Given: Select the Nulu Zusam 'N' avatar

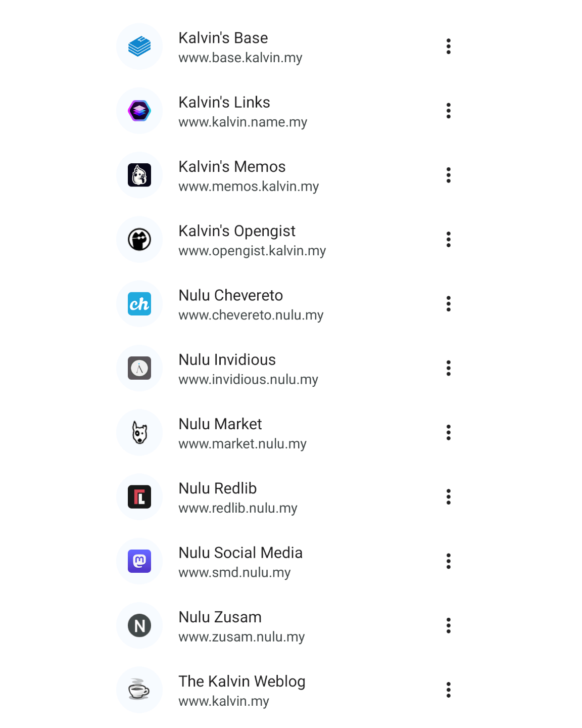Looking at the screenshot, I should point(139,625).
